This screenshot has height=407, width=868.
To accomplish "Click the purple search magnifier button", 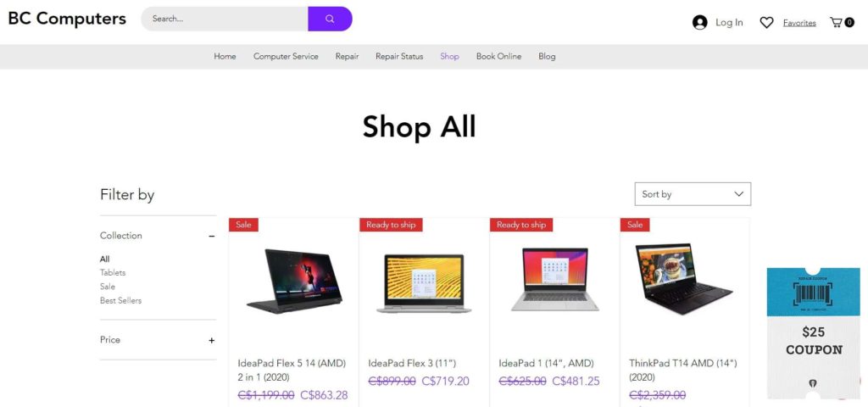I will (x=330, y=19).
